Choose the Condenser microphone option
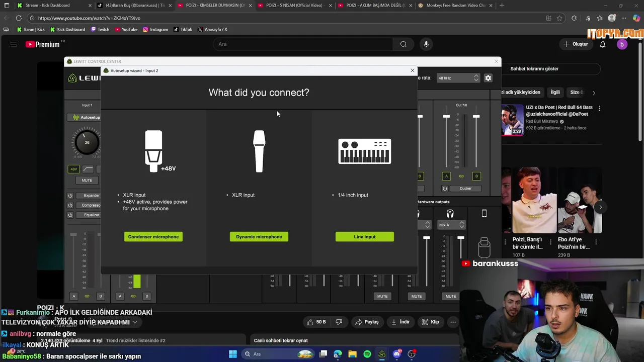The height and width of the screenshot is (362, 644). (153, 237)
